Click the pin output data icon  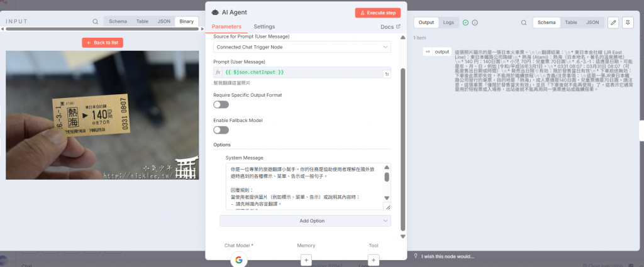(x=628, y=23)
